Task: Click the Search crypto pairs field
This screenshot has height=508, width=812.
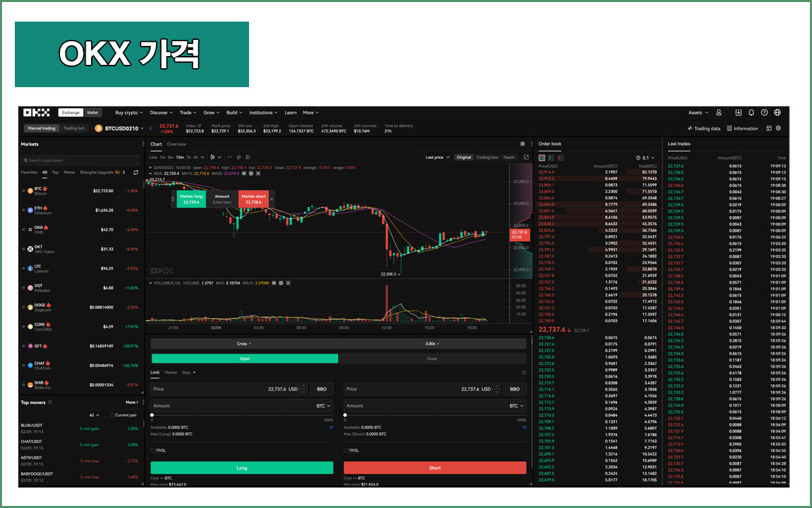Action: click(80, 160)
